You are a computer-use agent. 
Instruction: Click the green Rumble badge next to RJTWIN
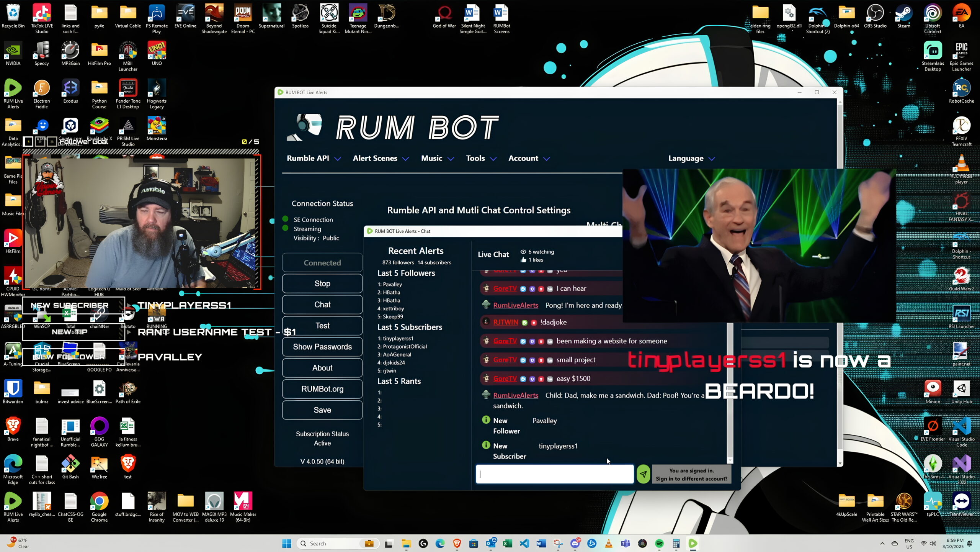tap(524, 322)
